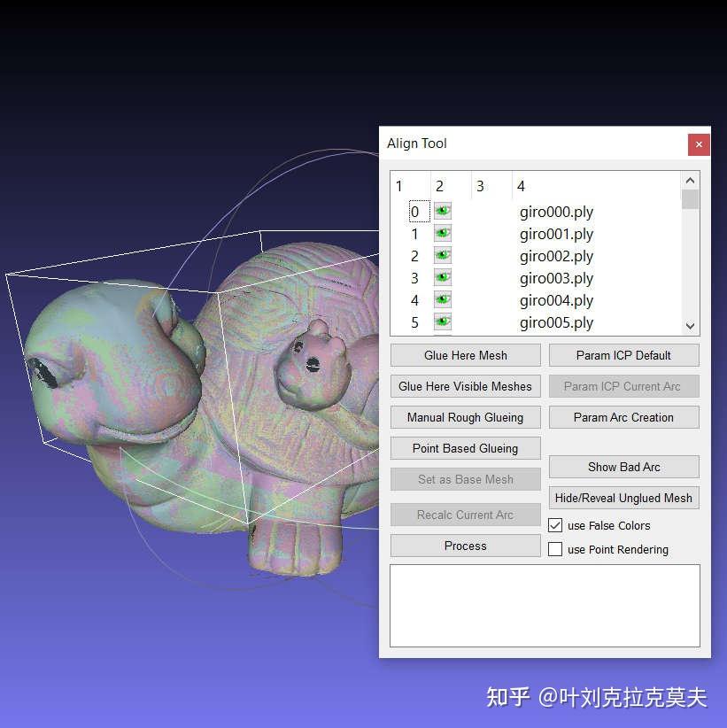Viewport: 727px width, 728px height.
Task: Start Manual Rough Glueing
Action: tap(465, 417)
